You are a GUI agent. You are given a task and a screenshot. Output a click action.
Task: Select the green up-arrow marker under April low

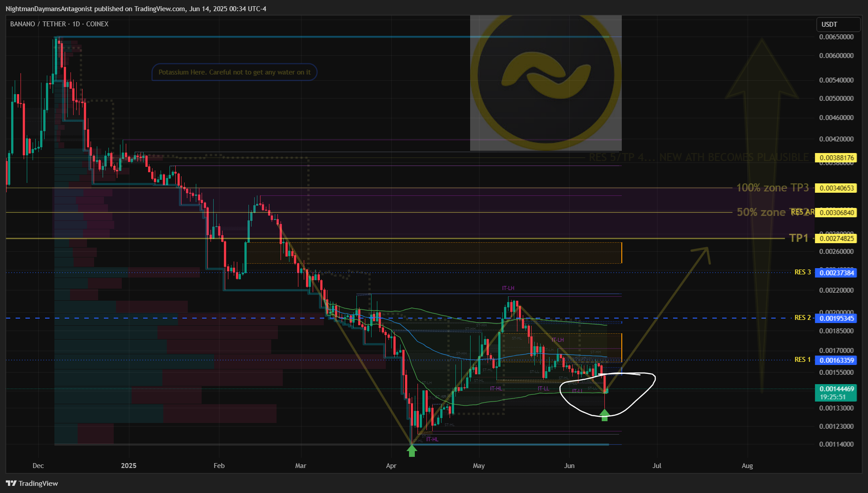tap(412, 451)
